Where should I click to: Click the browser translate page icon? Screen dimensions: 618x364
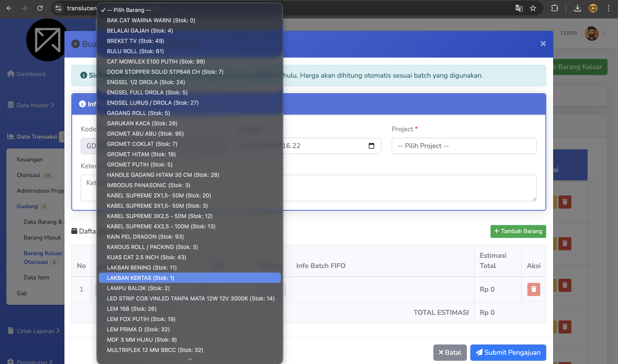tap(519, 8)
